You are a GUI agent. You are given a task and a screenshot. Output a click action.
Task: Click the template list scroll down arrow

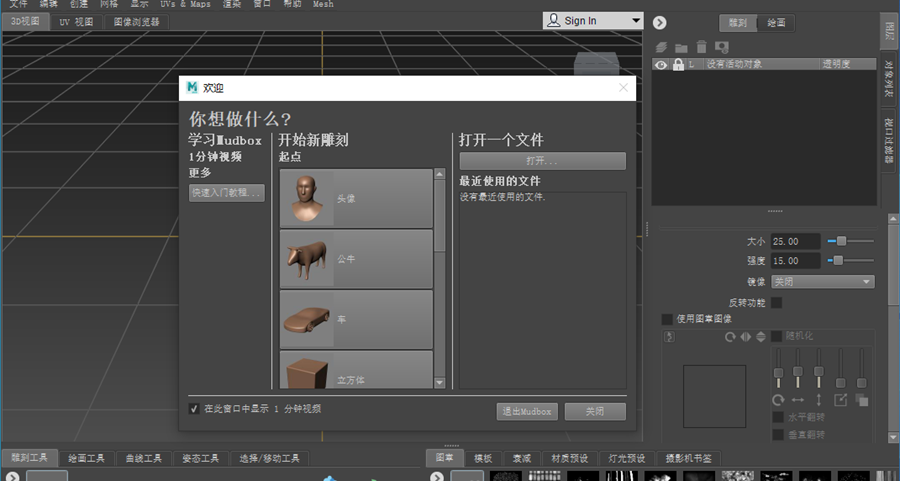click(x=440, y=382)
